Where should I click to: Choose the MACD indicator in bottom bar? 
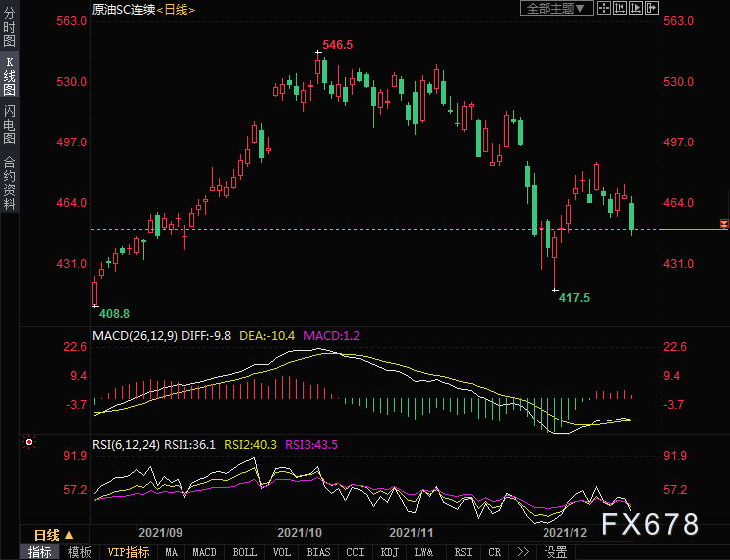coord(204,552)
